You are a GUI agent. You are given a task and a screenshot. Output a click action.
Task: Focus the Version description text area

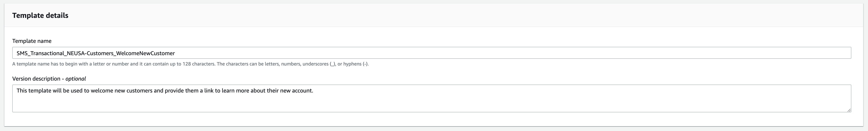click(432, 98)
